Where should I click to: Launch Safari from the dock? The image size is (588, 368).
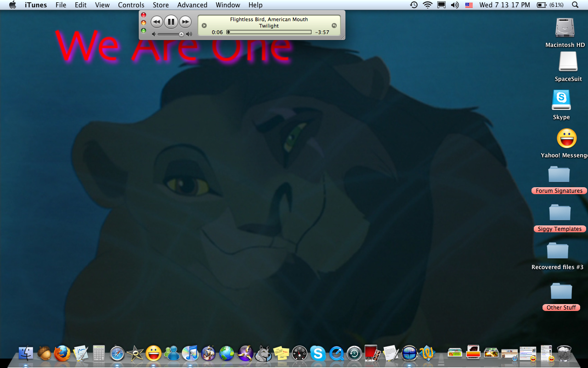(x=117, y=353)
